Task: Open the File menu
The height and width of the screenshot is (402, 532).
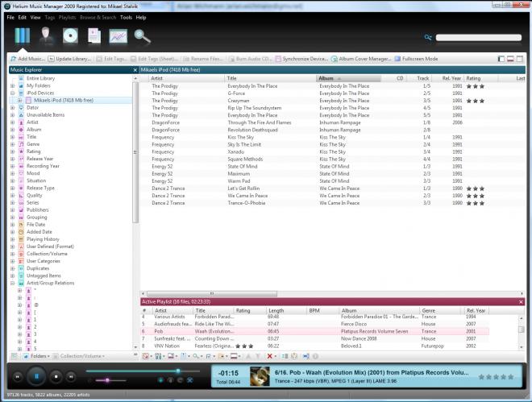Action: click(10, 17)
